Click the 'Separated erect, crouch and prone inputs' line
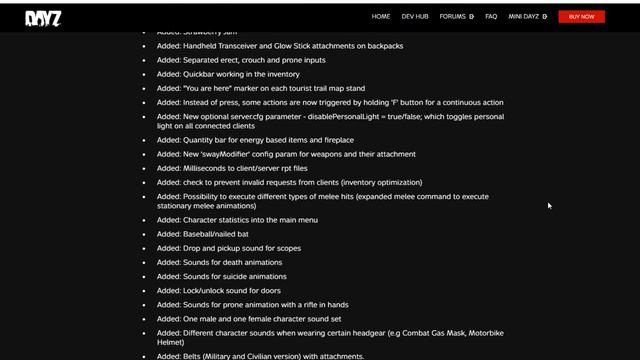 click(241, 60)
